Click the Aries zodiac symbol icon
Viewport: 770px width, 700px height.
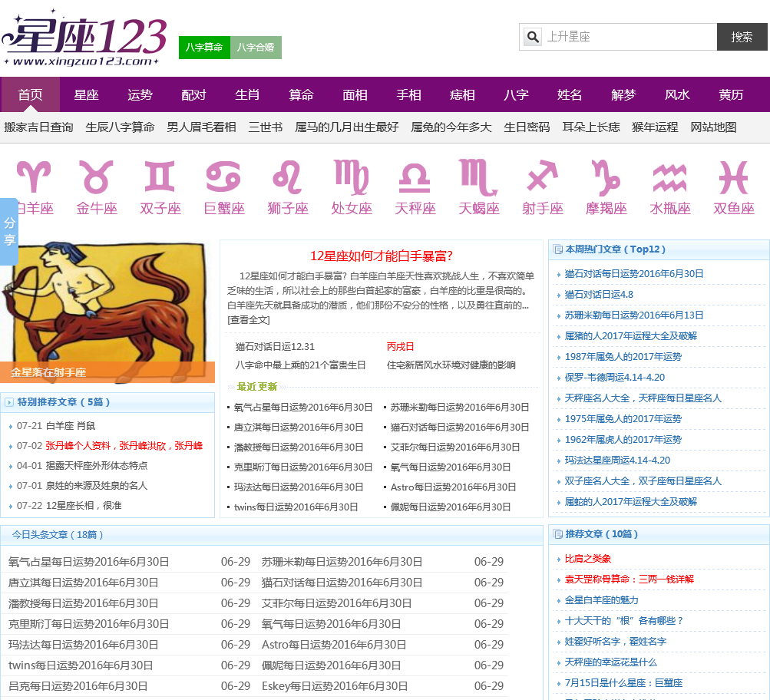coord(34,177)
